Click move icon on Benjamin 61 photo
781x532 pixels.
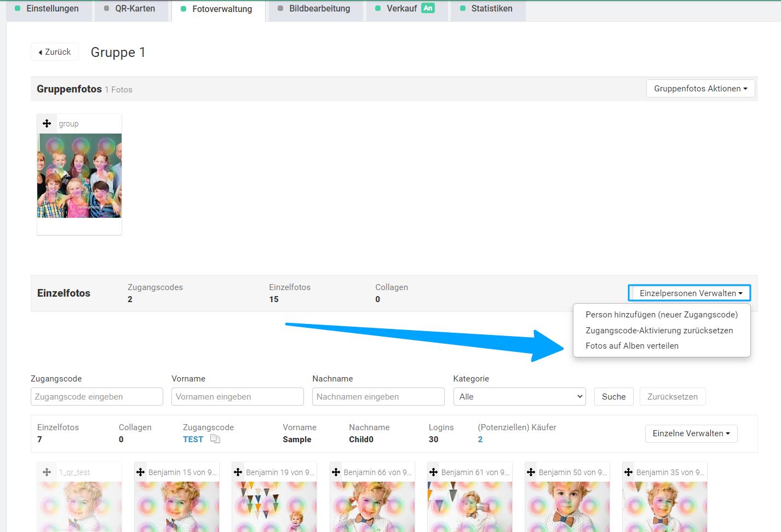(x=434, y=472)
